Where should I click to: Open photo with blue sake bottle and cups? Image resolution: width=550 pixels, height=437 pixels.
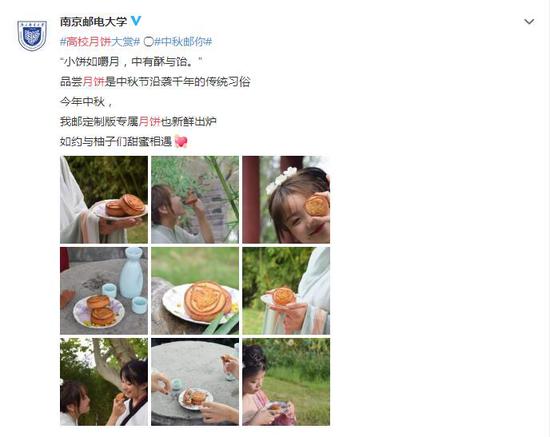(x=104, y=291)
